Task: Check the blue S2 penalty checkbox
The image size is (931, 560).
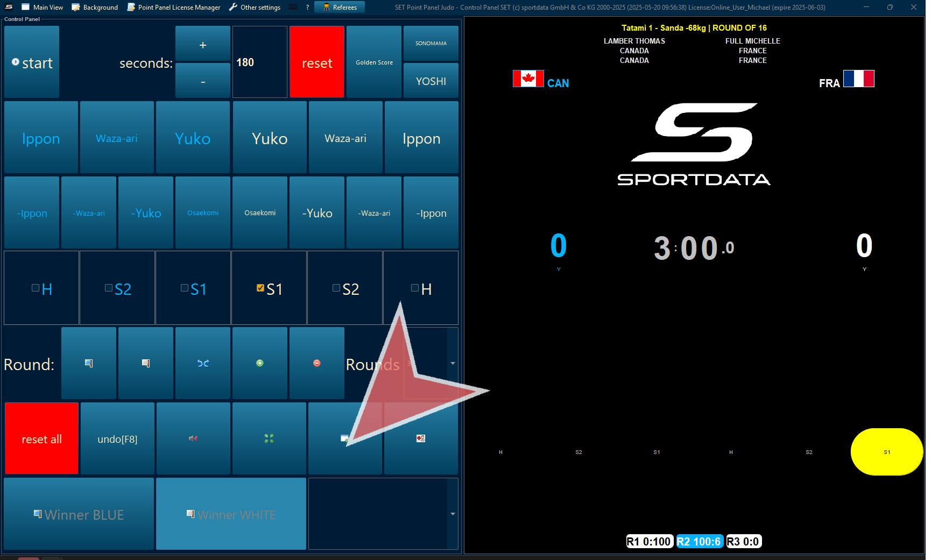Action: coord(109,288)
